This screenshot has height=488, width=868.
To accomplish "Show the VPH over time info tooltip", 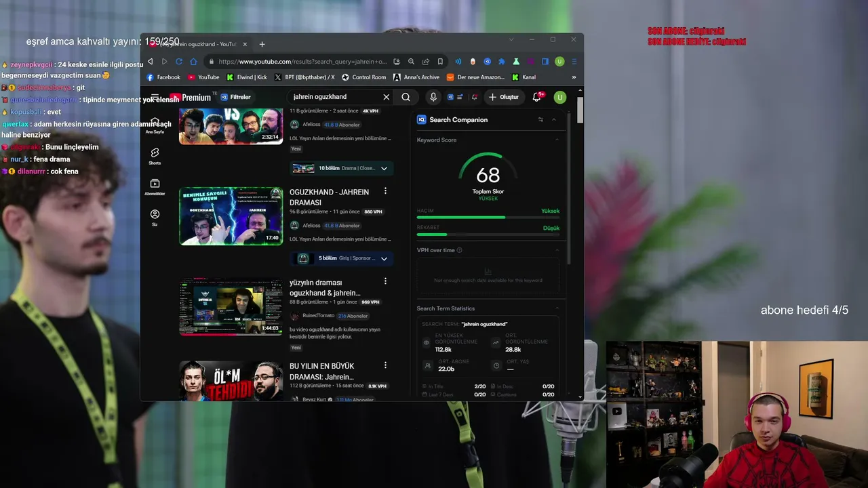I will point(460,250).
